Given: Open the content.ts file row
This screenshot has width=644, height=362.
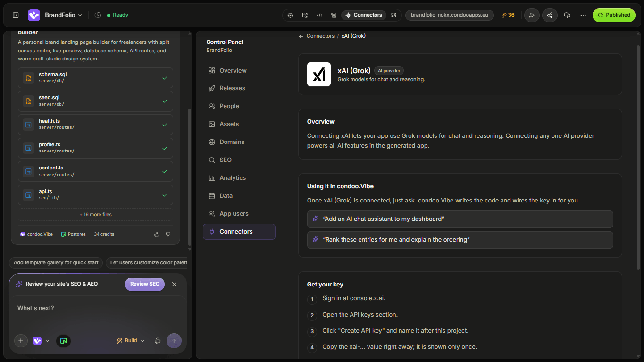Looking at the screenshot, I should [95, 171].
